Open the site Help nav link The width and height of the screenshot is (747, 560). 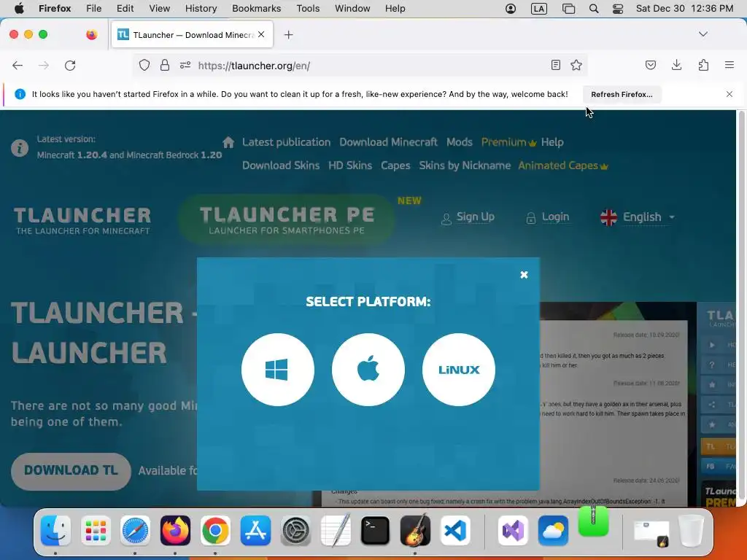click(552, 142)
